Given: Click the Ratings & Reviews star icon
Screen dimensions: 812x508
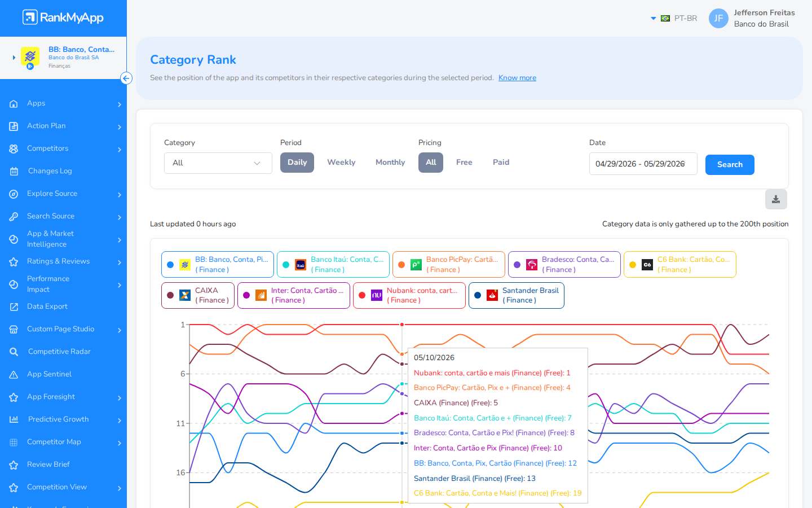Looking at the screenshot, I should 14,261.
